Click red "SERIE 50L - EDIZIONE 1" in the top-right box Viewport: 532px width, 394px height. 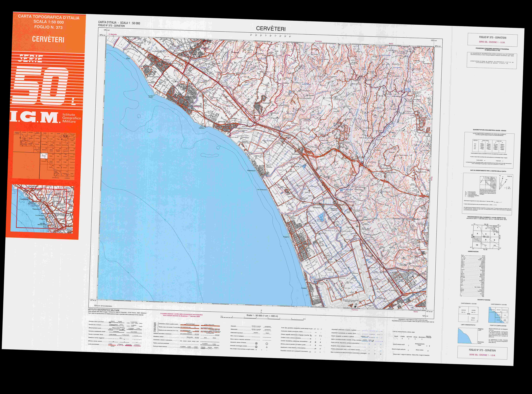tap(492, 42)
